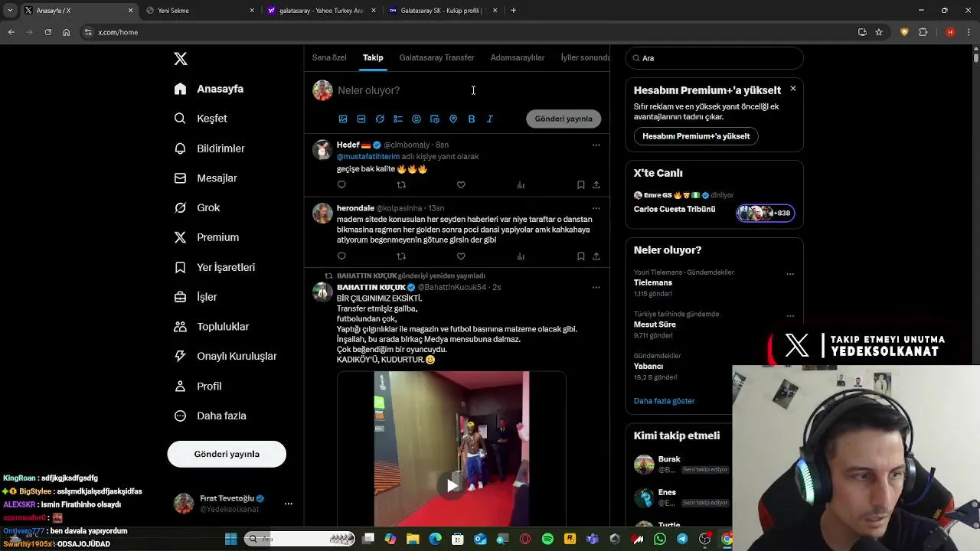Open emoji picker in composer
980x551 pixels.
click(x=416, y=119)
